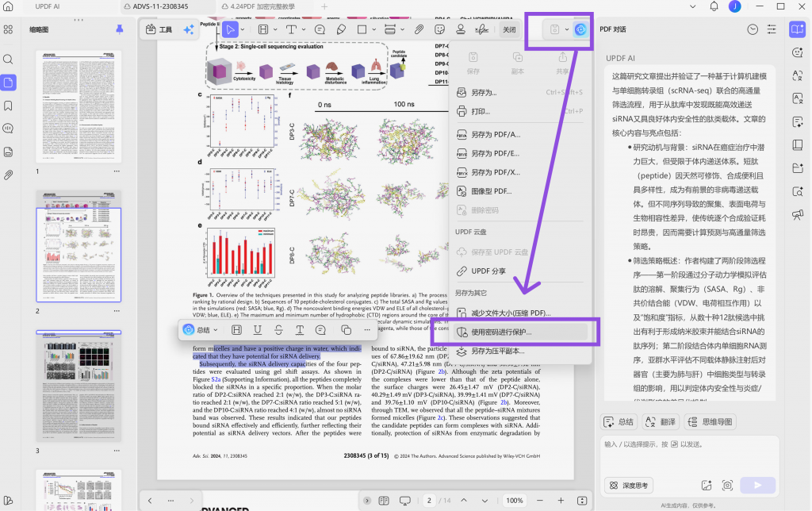The width and height of the screenshot is (812, 511).
Task: Select 另存为 PDF/A... menu entry
Action: [x=519, y=134]
